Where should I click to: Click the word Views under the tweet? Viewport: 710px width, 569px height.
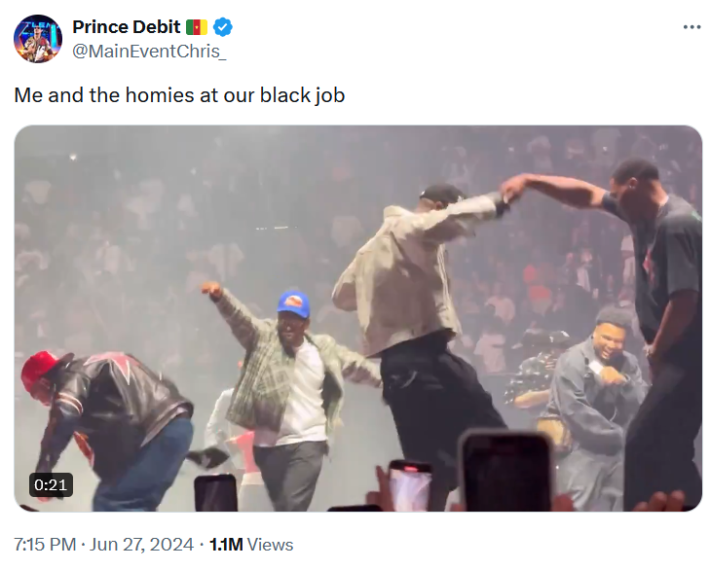click(271, 544)
